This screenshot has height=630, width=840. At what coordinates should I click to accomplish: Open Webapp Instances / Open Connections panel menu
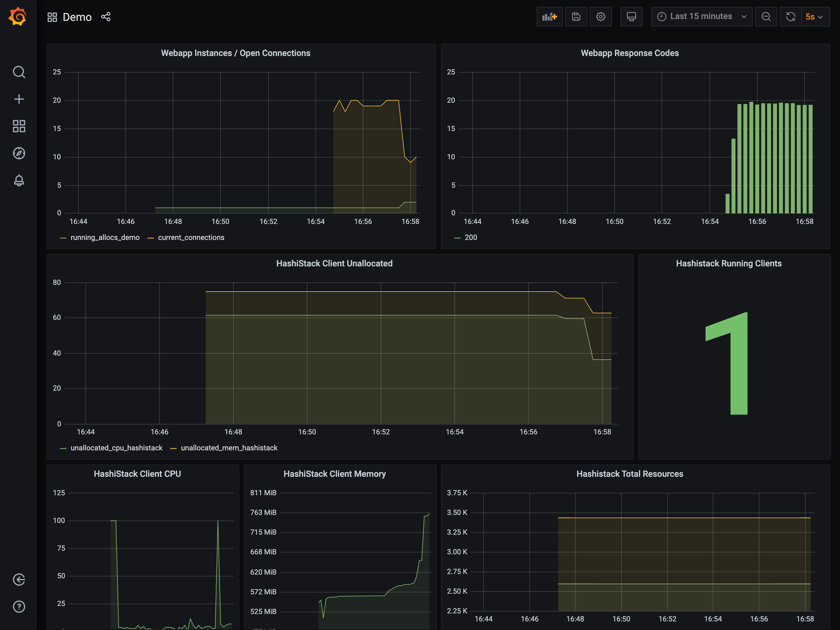236,53
